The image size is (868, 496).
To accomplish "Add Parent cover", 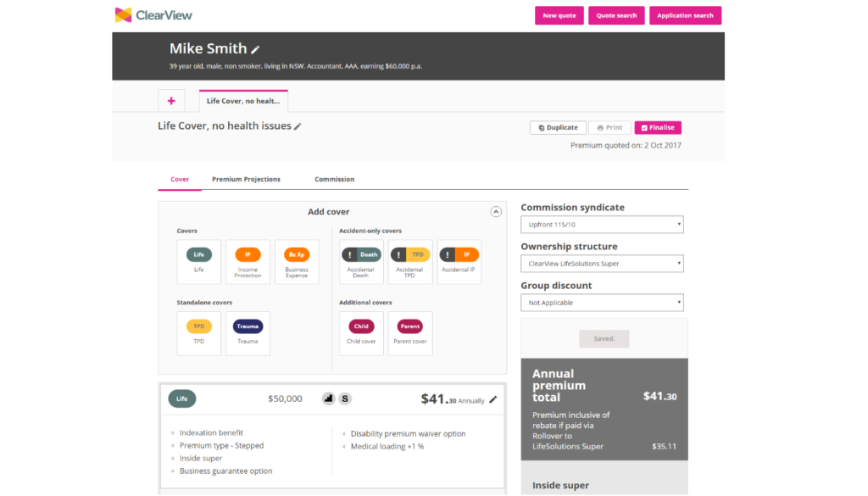I will tap(410, 333).
